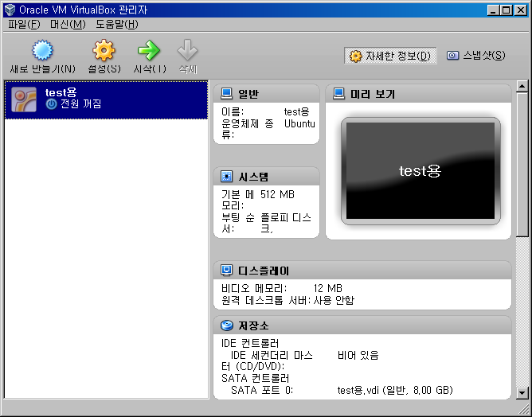532x417 pixels.
Task: Click the window resize grip corner
Action: coord(524,410)
